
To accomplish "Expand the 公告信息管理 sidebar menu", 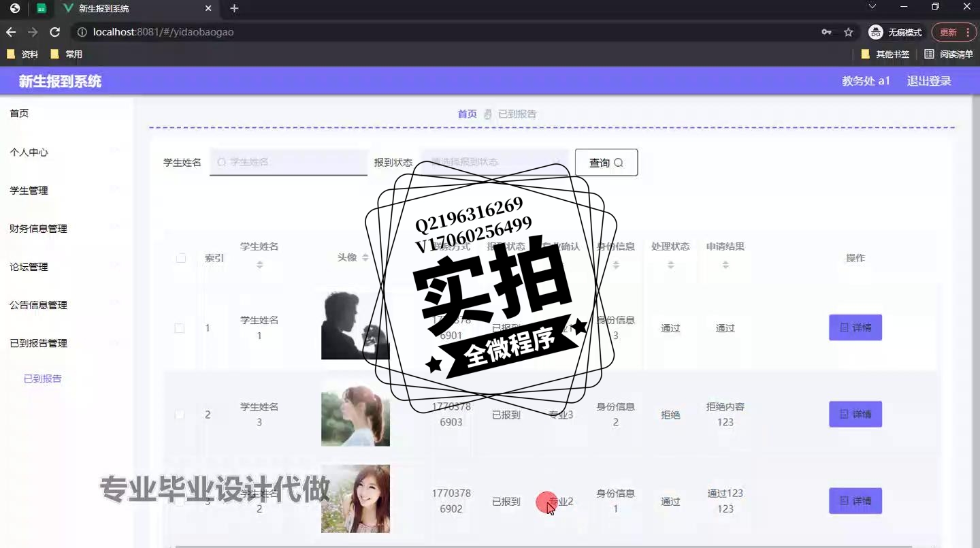I will click(x=66, y=304).
